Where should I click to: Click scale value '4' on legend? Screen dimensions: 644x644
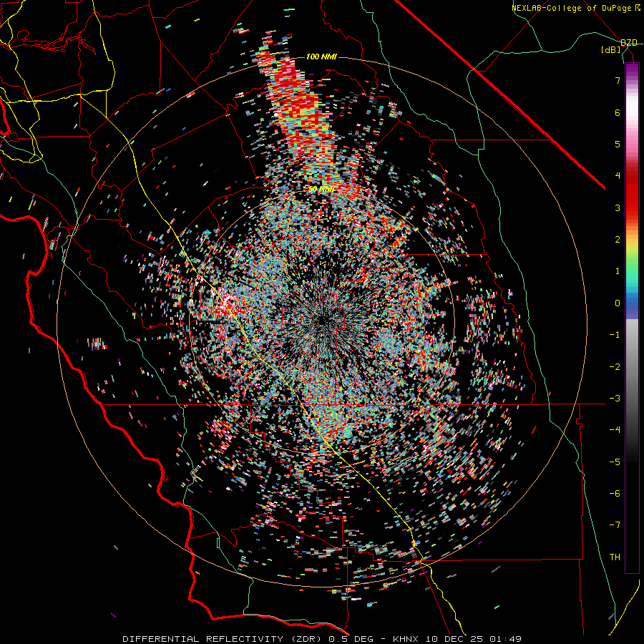point(618,176)
